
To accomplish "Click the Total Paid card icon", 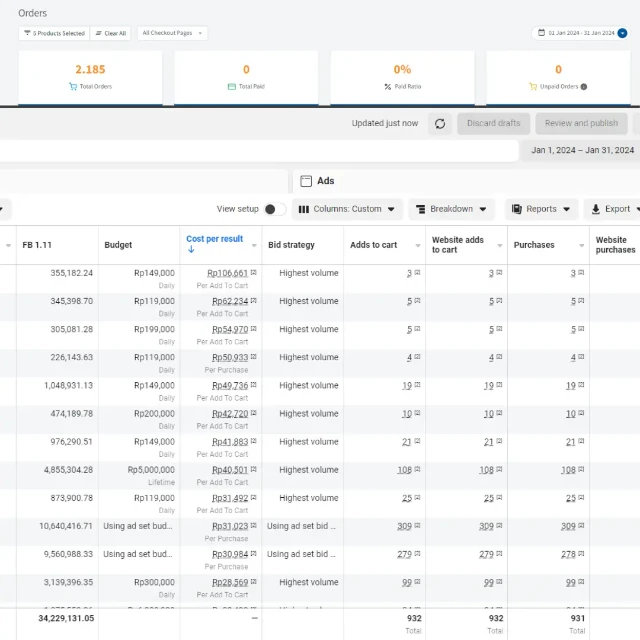I will click(x=230, y=87).
